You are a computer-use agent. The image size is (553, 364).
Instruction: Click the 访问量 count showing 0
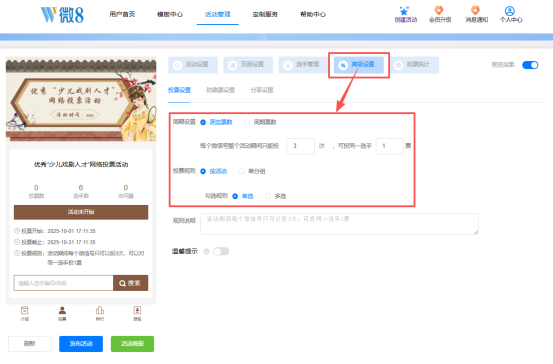click(x=126, y=188)
